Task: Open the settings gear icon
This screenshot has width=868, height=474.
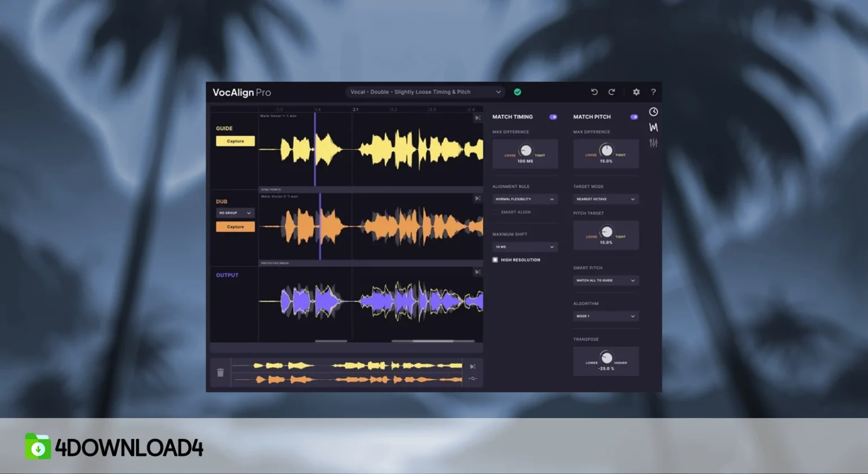Action: pos(636,92)
